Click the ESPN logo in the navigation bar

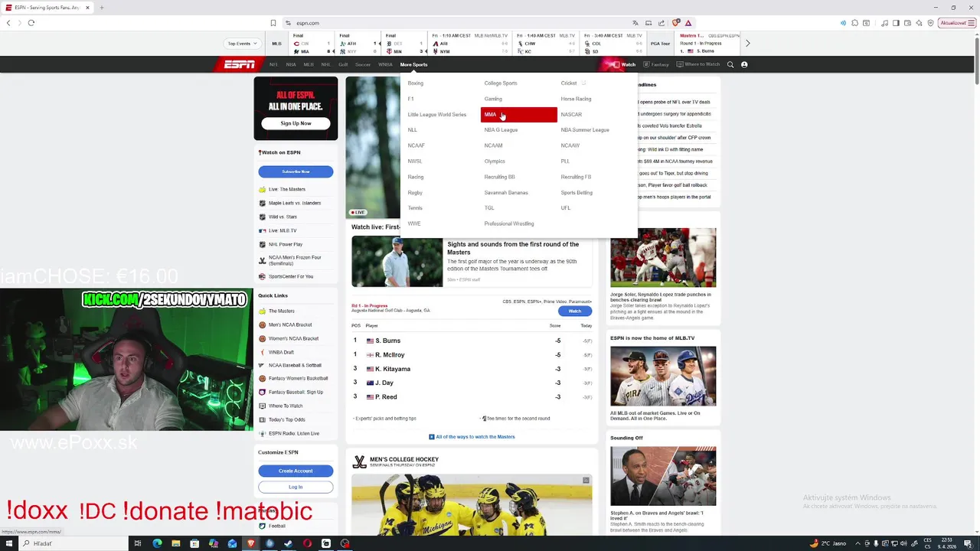point(240,64)
